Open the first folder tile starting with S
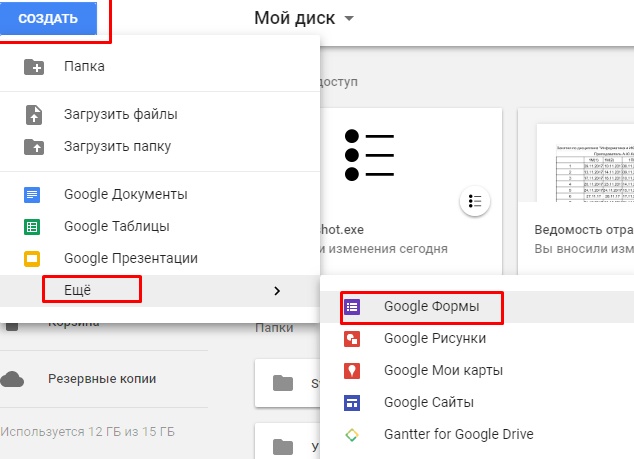 tap(287, 383)
